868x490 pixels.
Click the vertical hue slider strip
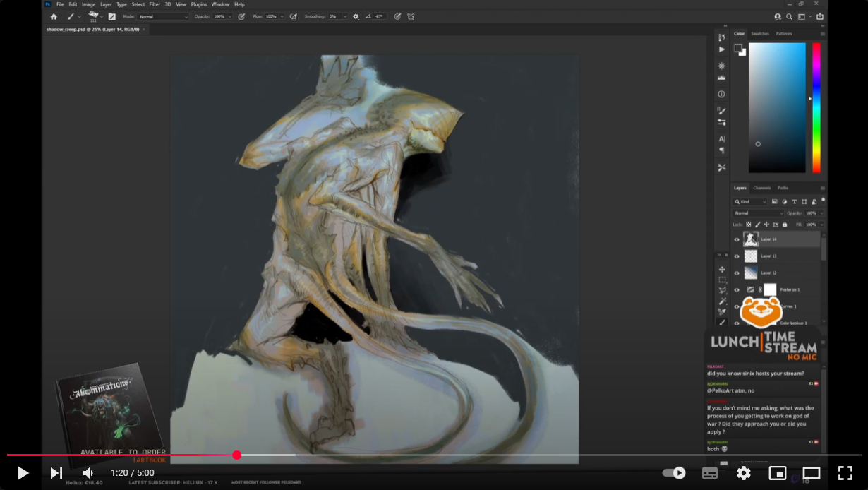[x=816, y=107]
